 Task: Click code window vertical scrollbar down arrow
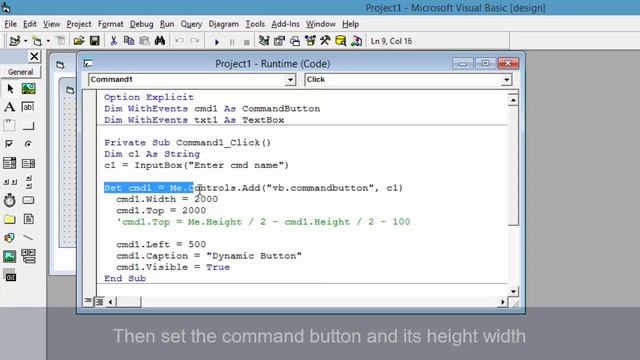point(513,291)
